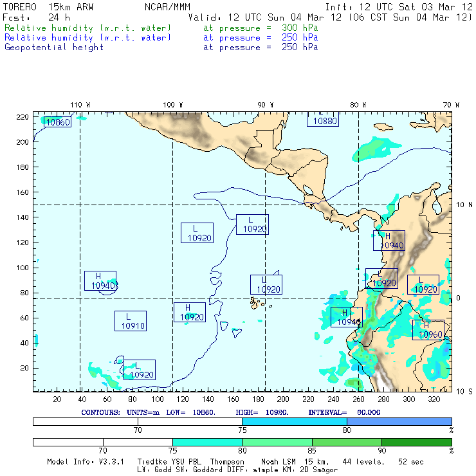
Task: Click the 'Noah LSM' model text
Action: (278, 462)
